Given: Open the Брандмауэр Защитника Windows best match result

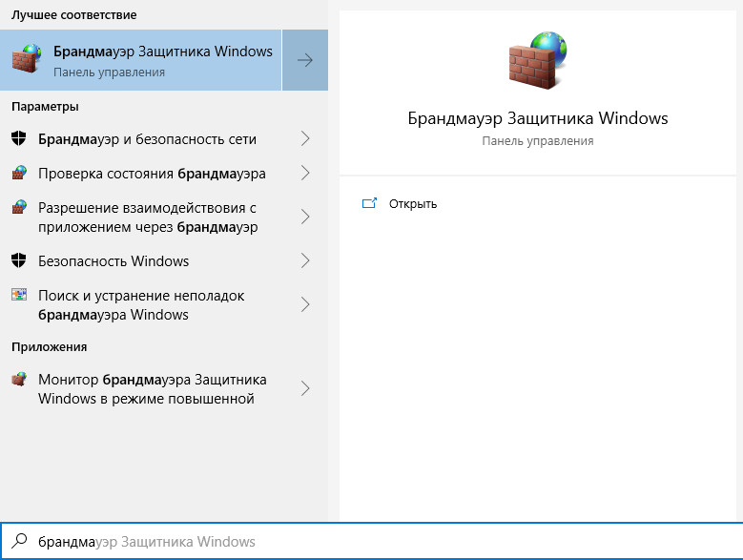Looking at the screenshot, I should click(x=141, y=60).
